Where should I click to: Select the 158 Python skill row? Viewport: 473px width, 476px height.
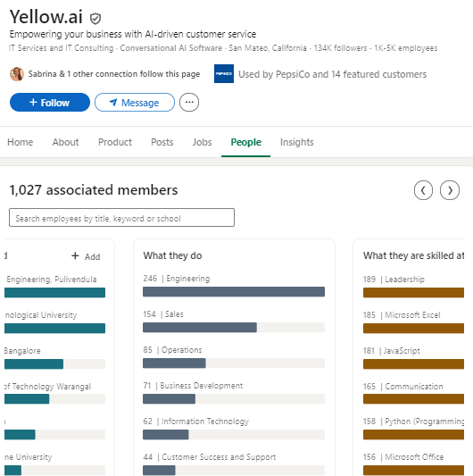(x=413, y=429)
